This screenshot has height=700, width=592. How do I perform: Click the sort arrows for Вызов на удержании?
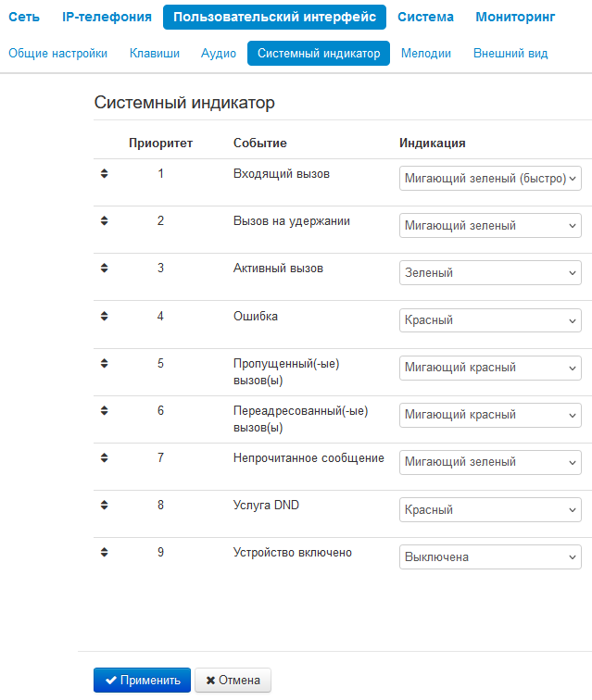tap(104, 220)
